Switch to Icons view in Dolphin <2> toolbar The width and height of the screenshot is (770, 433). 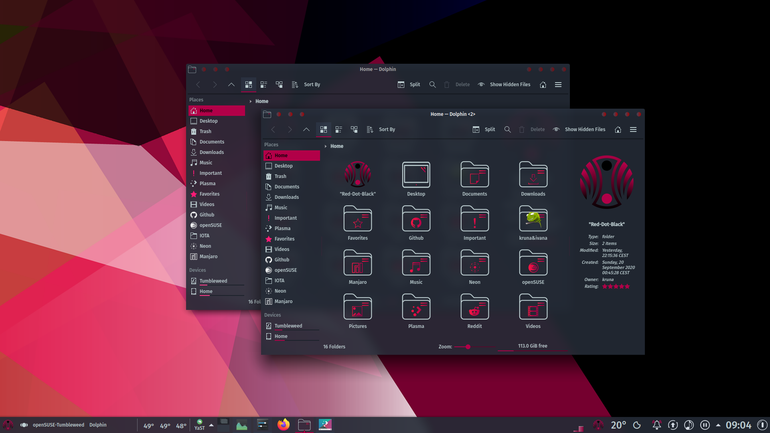click(323, 130)
